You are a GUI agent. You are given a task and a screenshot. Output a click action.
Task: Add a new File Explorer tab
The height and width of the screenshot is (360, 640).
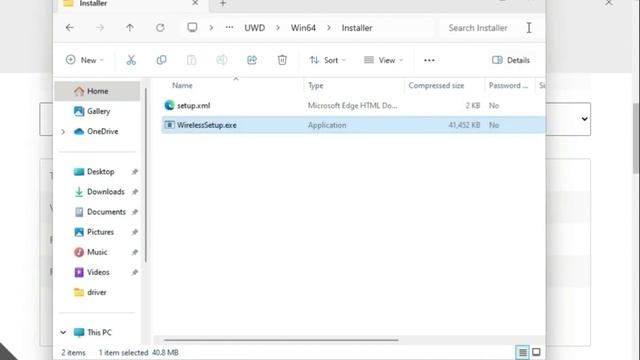[x=222, y=4]
